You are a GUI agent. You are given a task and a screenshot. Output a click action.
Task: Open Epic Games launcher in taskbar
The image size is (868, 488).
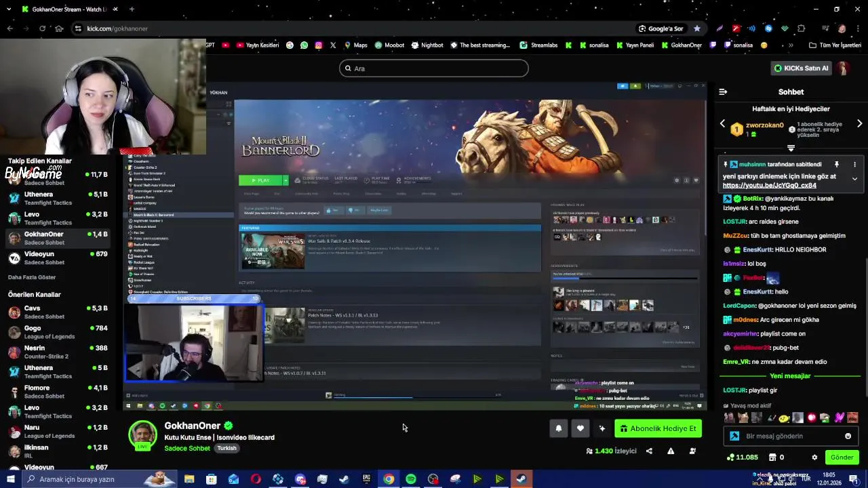click(x=367, y=479)
